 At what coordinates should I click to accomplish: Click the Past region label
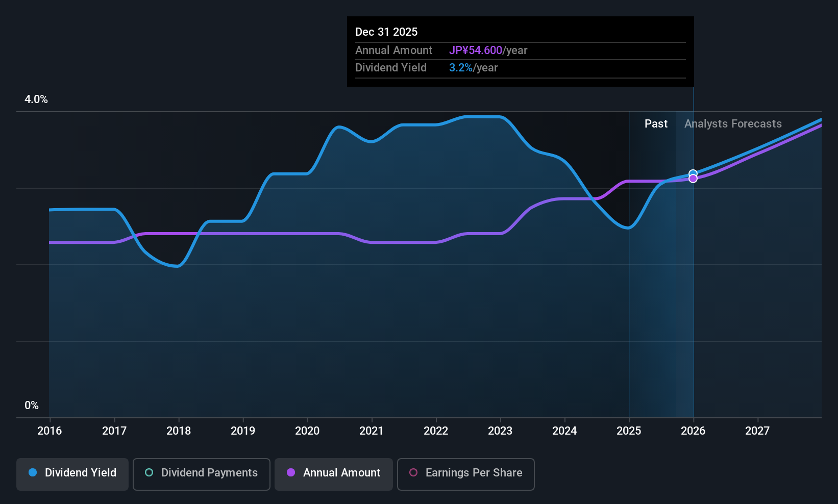tap(656, 124)
